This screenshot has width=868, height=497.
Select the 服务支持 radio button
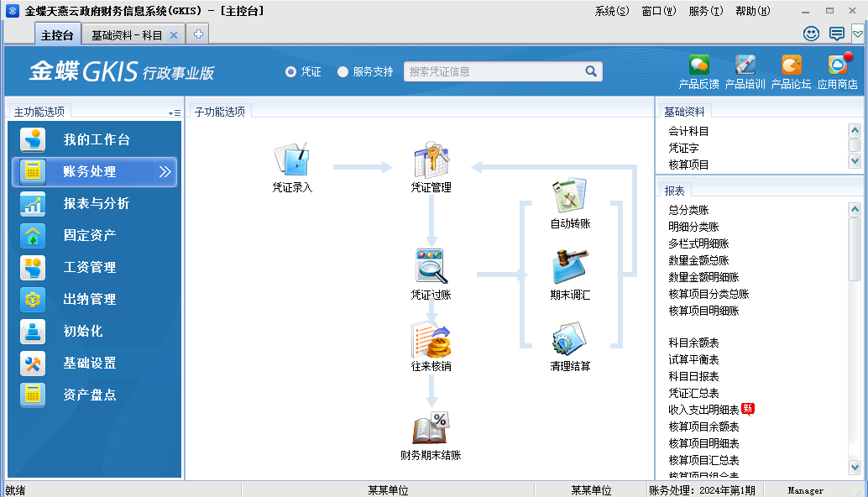coord(342,72)
